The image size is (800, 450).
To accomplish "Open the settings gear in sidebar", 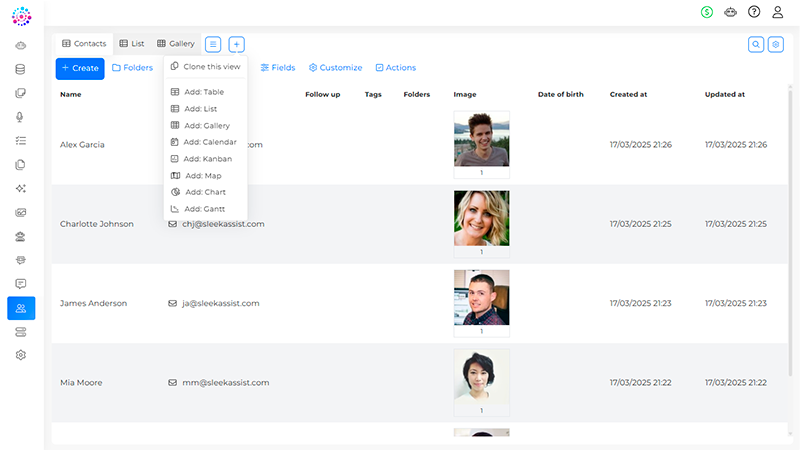I will 20,355.
